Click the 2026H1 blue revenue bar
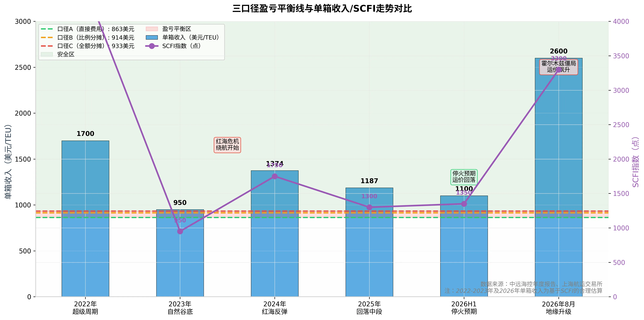 (x=464, y=246)
